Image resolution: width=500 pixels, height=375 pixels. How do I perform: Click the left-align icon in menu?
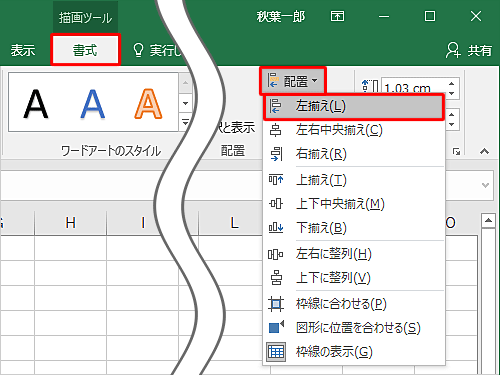(x=275, y=106)
